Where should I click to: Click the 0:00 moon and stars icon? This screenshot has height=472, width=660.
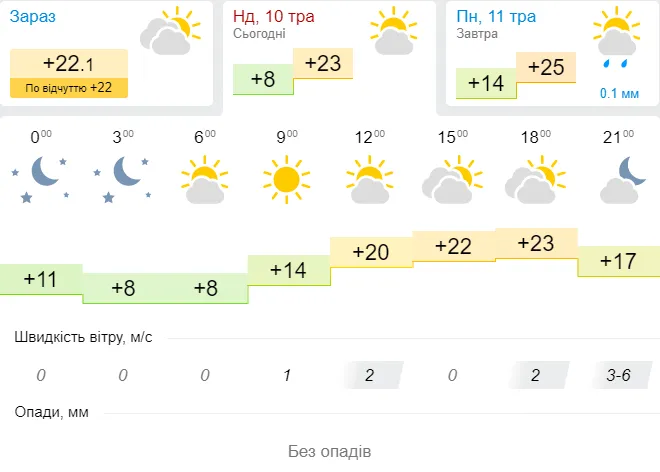point(41,179)
